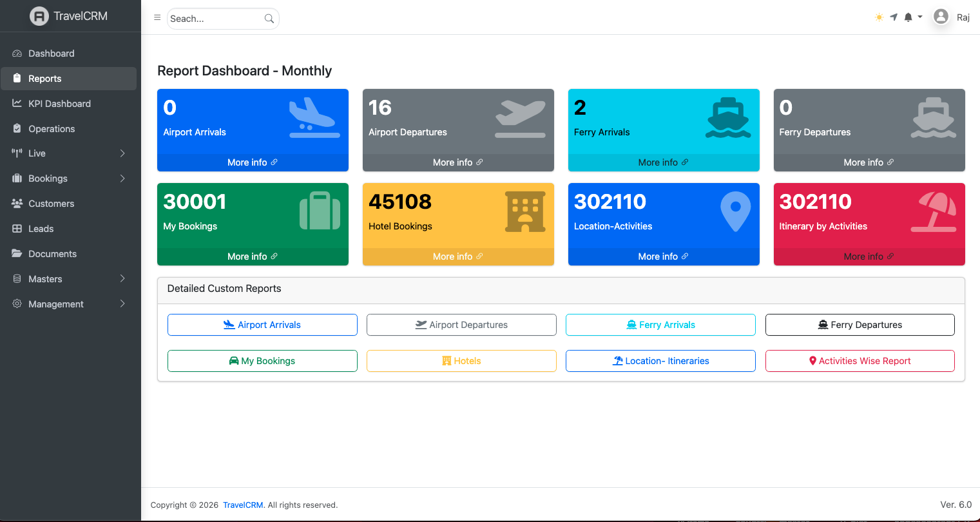Click the "Report Dashboard - Monthly" heading
This screenshot has width=980, height=522.
pyautogui.click(x=245, y=71)
